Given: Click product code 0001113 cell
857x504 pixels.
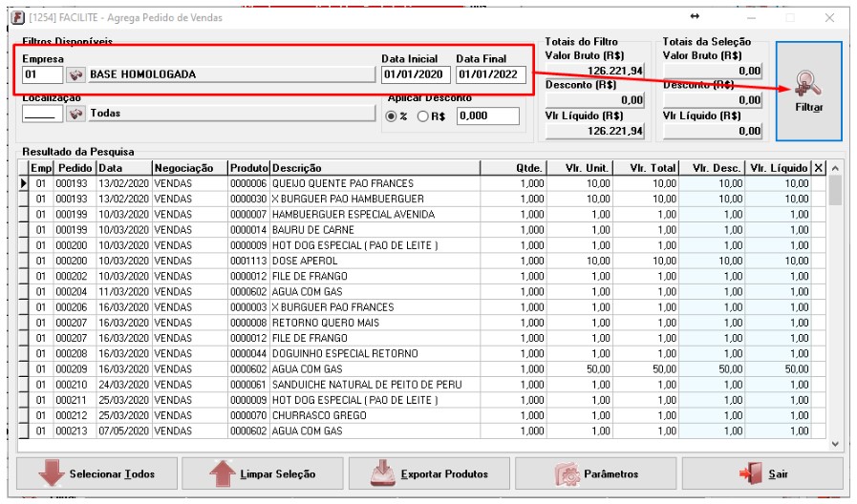Looking at the screenshot, I should pos(248,261).
